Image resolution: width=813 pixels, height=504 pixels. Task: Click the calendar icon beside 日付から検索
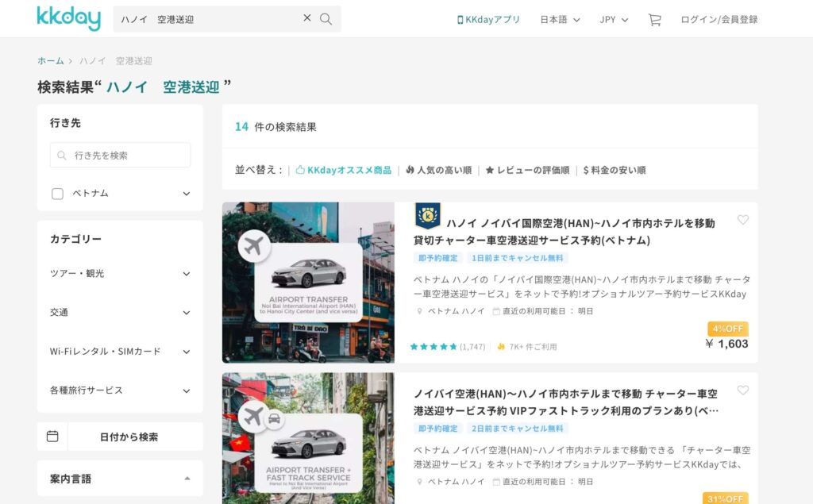pos(52,437)
